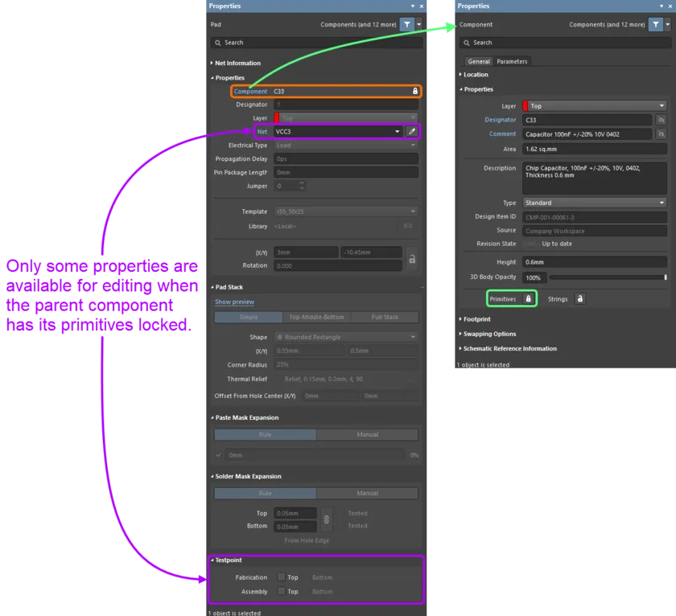This screenshot has height=616, width=676.
Task: Select Manual for Paste Mask Expansion
Action: click(367, 434)
